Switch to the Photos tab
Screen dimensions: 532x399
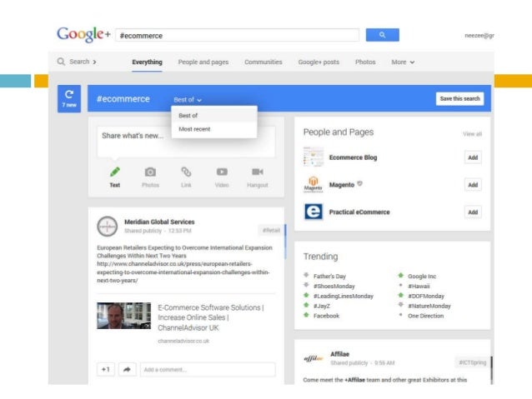pos(365,62)
